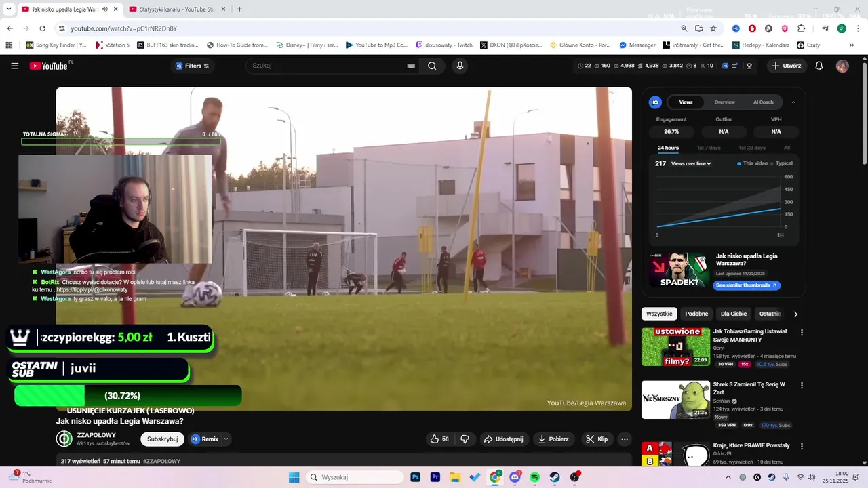The height and width of the screenshot is (488, 868).
Task: Open the Chrome extensions puzzle icon
Action: [x=801, y=28]
